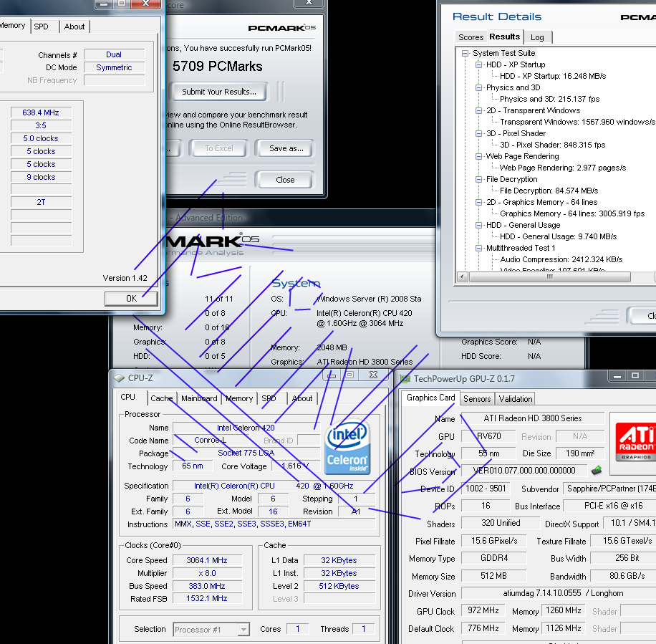Collapse the 2D - Transparent Windows node
This screenshot has width=656, height=644.
(x=478, y=111)
